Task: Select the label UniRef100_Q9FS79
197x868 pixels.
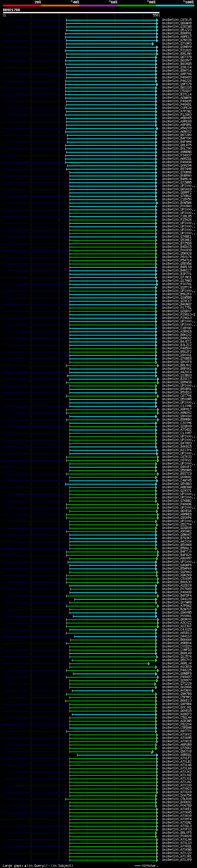Action: 177,84
